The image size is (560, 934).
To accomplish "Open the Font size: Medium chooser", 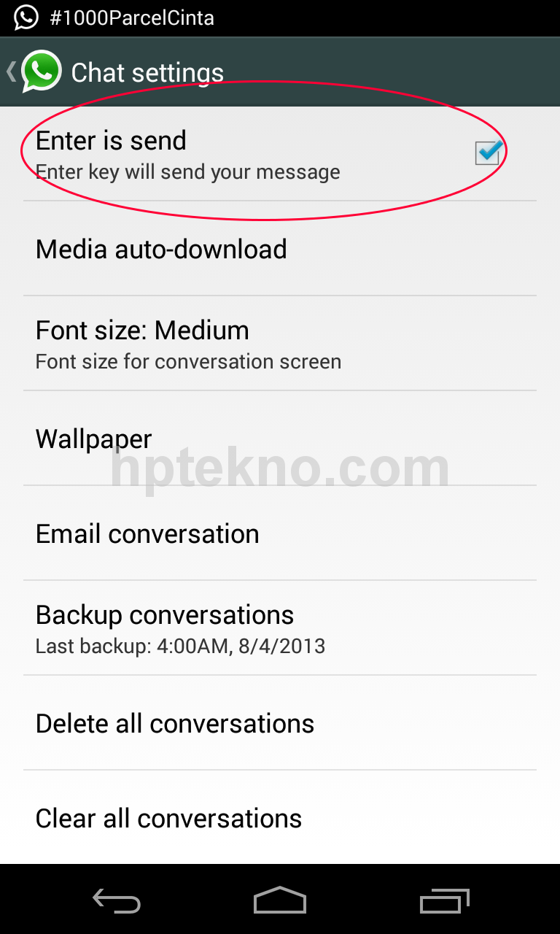I will 280,344.
